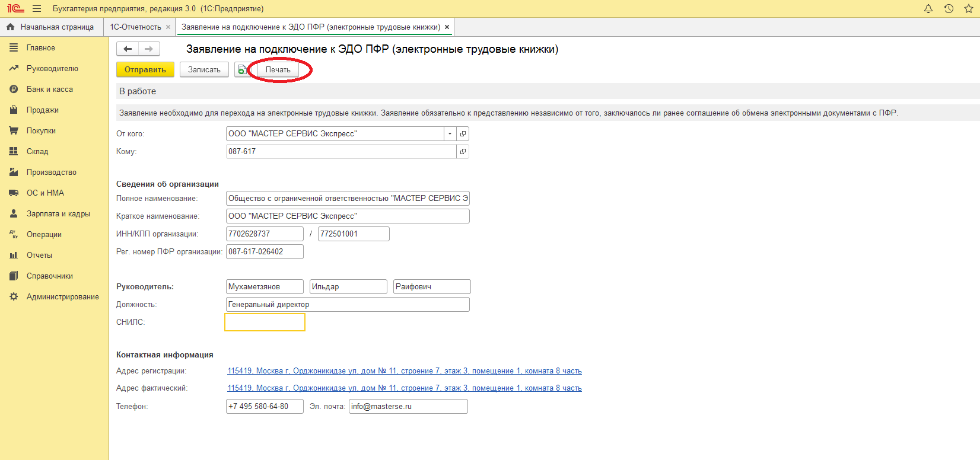Click the Склад grid icon
Image resolution: width=980 pixels, height=460 pixels.
pos(14,151)
